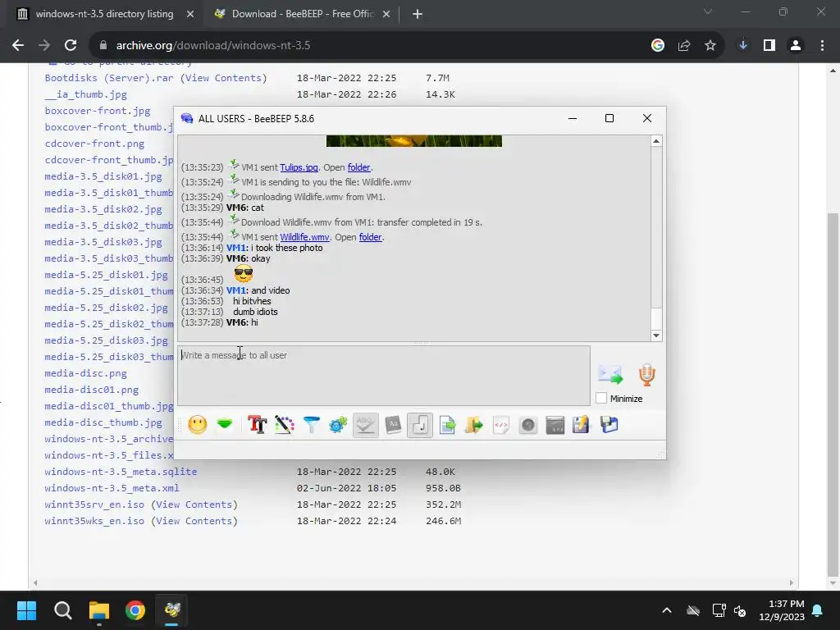Toggle Chrome side panel icon
The height and width of the screenshot is (630, 840).
tap(769, 46)
